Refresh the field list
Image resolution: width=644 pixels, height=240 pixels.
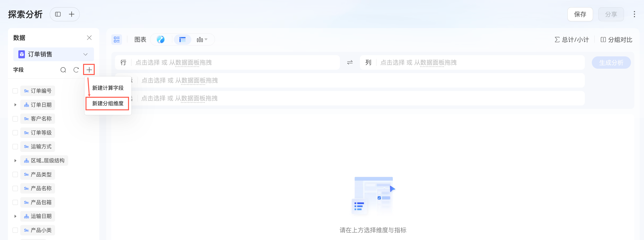click(76, 70)
